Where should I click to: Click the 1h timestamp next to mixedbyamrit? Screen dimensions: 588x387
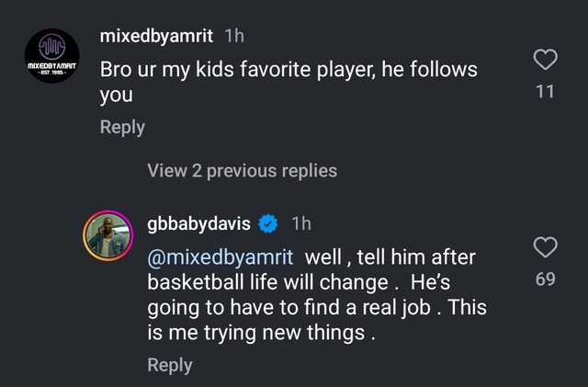[234, 36]
